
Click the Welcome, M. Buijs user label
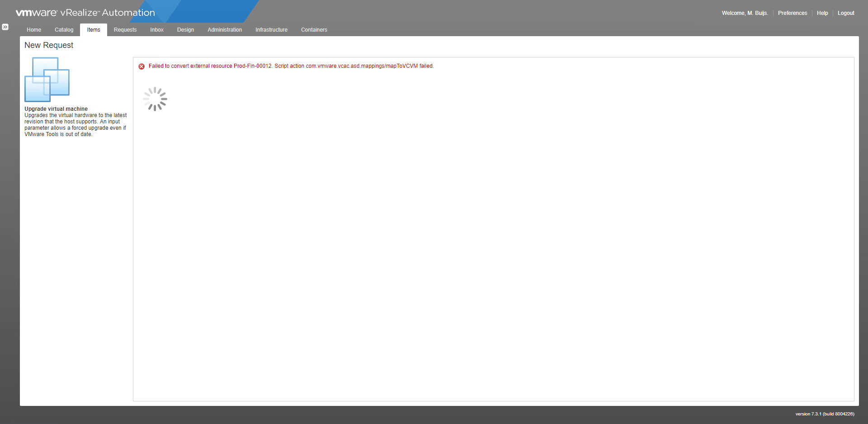744,13
